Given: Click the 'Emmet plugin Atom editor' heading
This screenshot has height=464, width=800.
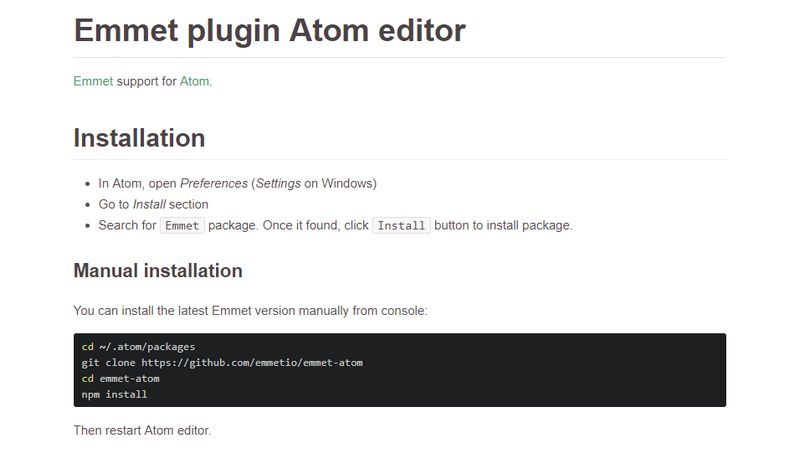Looking at the screenshot, I should coord(269,31).
